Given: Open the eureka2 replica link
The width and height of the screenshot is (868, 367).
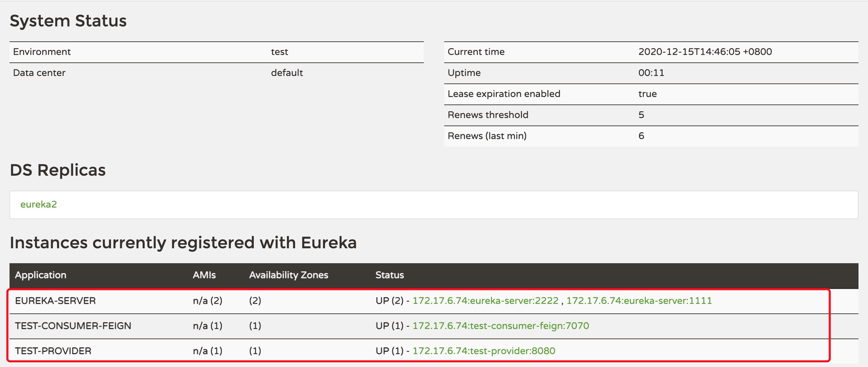Looking at the screenshot, I should coord(38,204).
